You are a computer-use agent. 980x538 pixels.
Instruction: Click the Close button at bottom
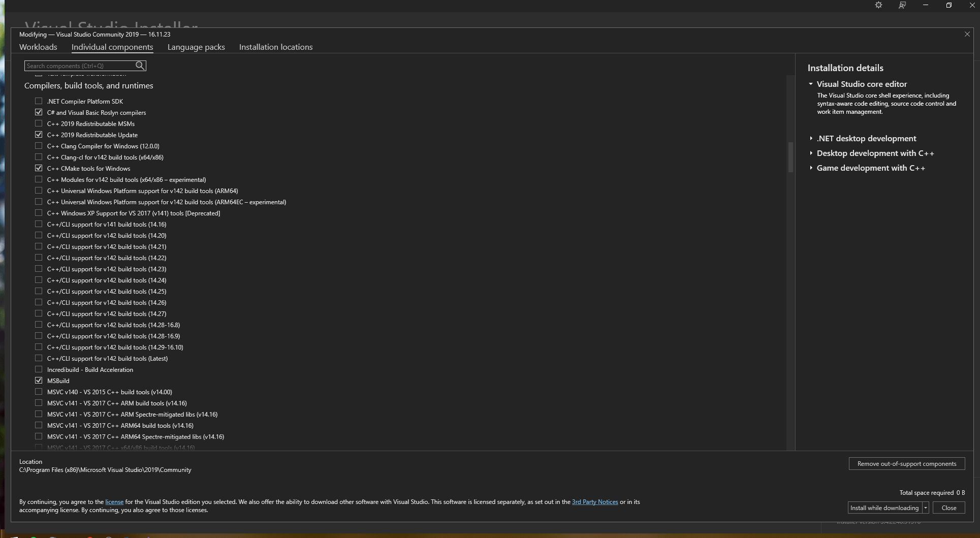pos(949,508)
